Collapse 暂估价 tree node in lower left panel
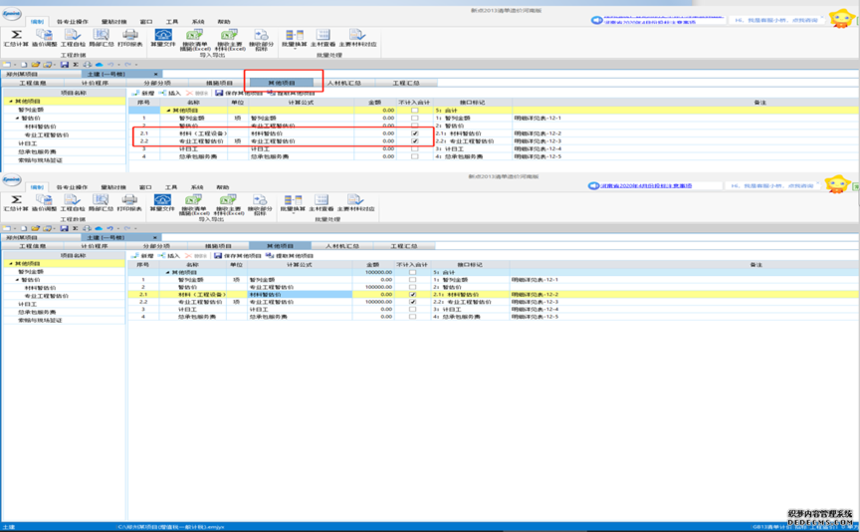Screen dimensions: 860x532 (18, 279)
